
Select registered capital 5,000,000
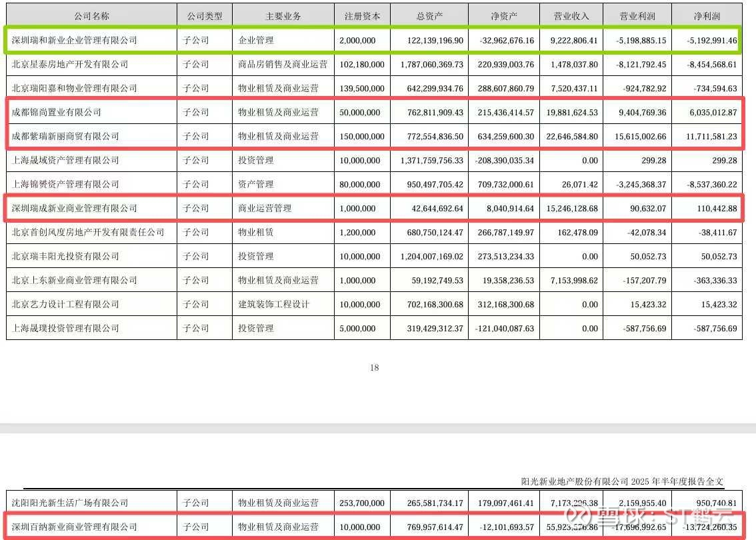pos(357,329)
